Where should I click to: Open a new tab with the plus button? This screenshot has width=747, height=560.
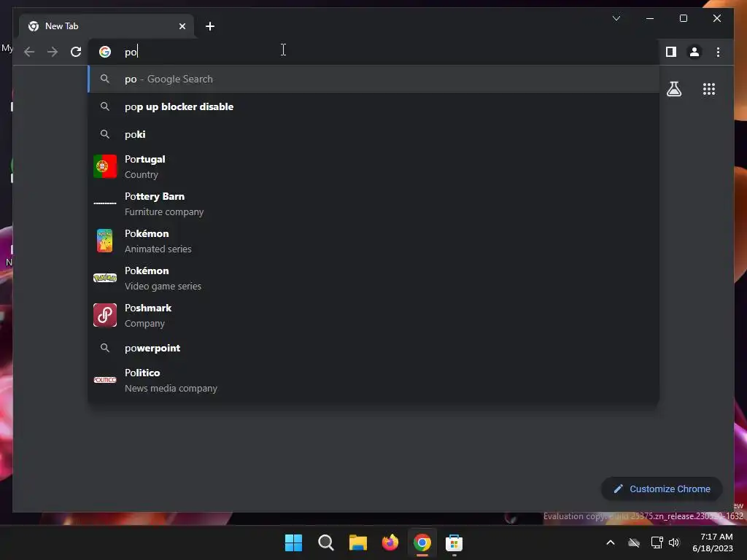click(209, 26)
